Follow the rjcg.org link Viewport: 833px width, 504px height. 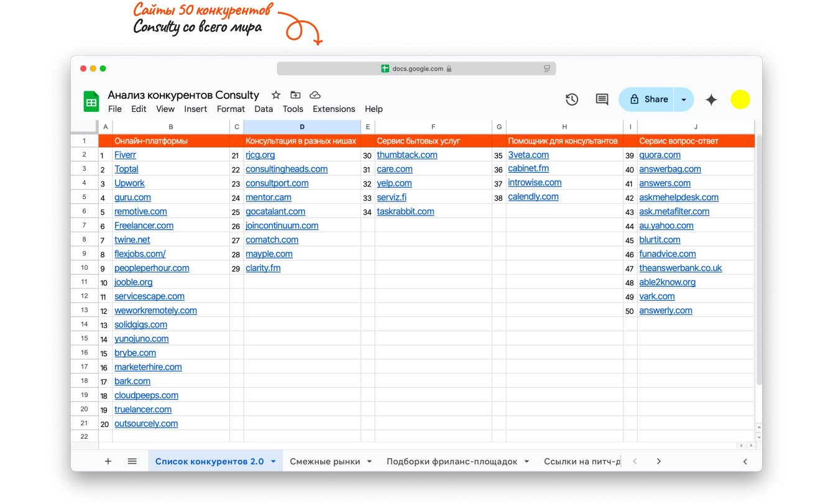pyautogui.click(x=260, y=155)
